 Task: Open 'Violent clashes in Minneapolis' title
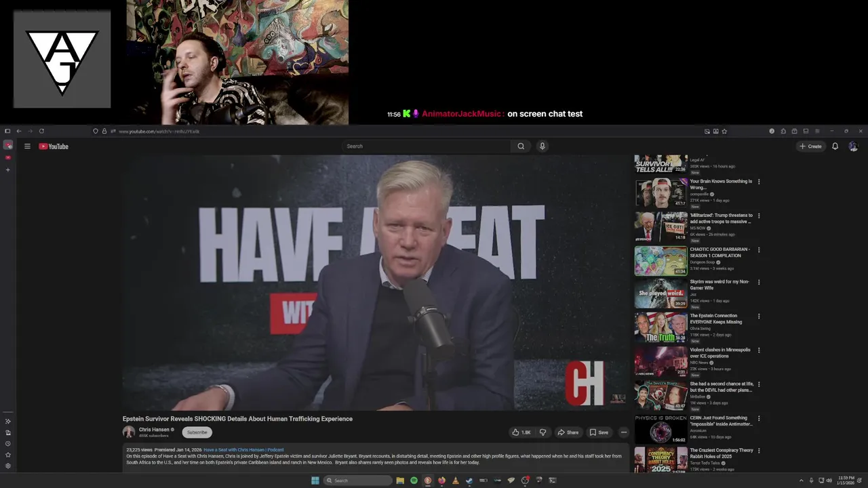pos(720,353)
